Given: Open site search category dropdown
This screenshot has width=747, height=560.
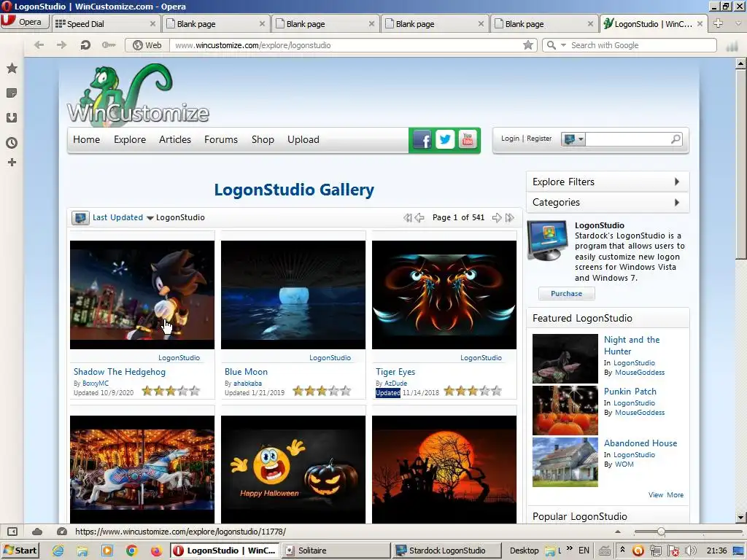Looking at the screenshot, I should tap(573, 139).
